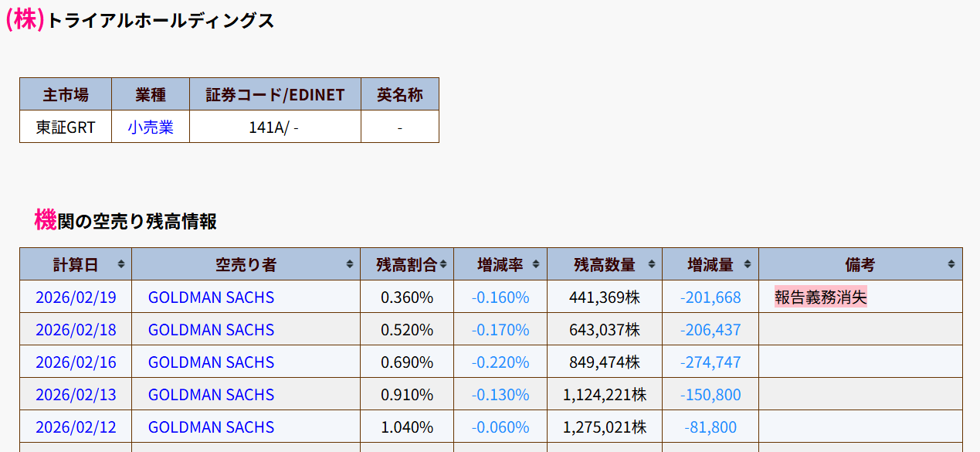Viewport: 980px width, 452px height.
Task: Select GOLDMAN SACHS in the 2026/02/16 row
Action: 211,362
